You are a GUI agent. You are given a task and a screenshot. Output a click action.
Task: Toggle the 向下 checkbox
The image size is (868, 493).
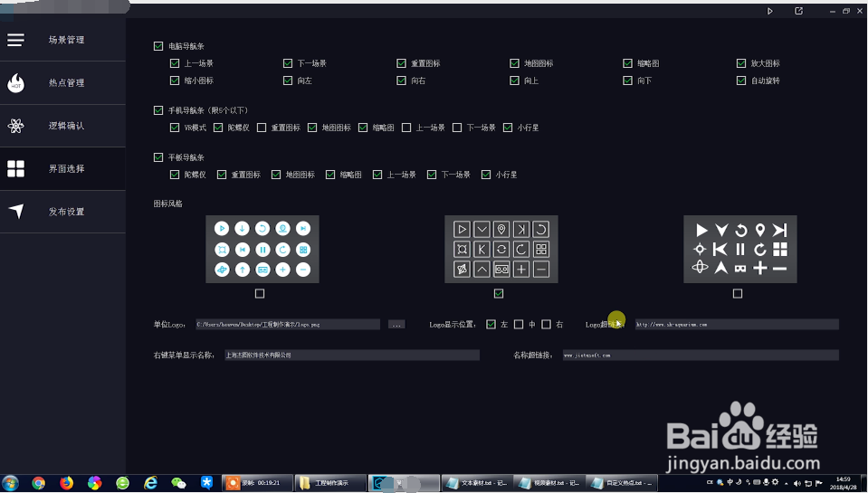627,81
